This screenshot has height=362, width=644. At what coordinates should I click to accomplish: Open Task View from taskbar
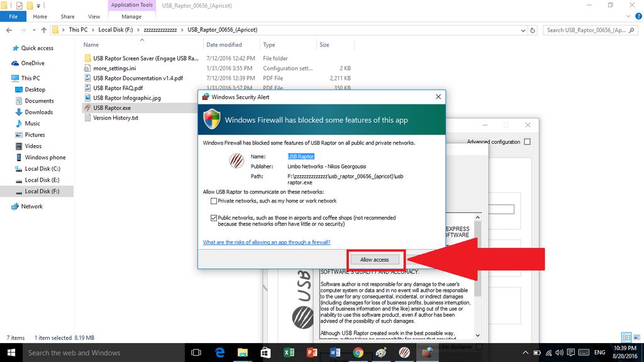point(196,353)
